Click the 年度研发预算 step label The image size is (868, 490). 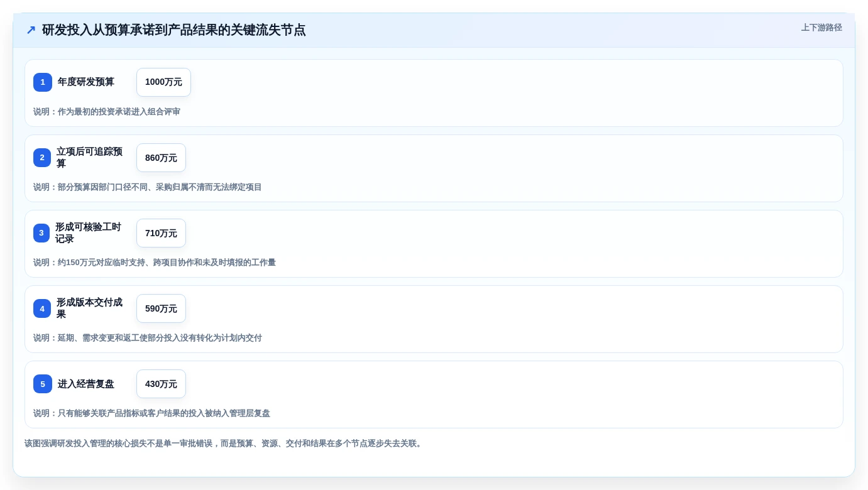coord(86,82)
